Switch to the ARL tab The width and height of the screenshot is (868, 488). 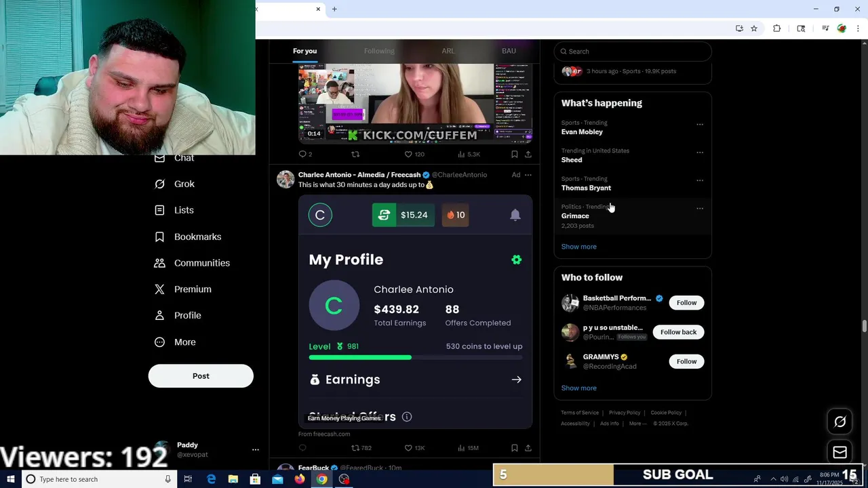tap(448, 51)
